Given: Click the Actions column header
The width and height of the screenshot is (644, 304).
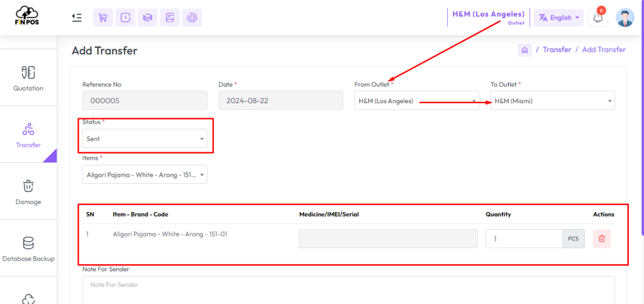Looking at the screenshot, I should click(603, 215).
